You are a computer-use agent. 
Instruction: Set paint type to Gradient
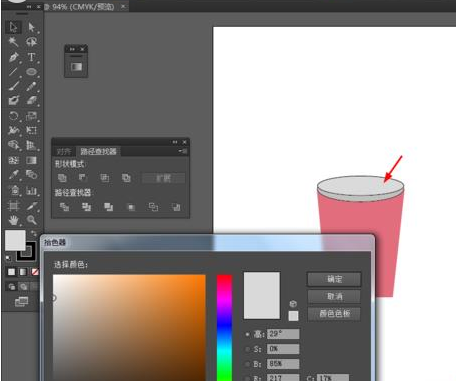click(23, 272)
